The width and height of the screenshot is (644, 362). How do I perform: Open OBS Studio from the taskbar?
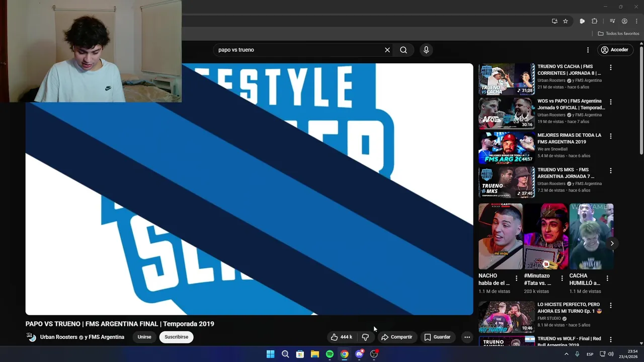click(374, 354)
